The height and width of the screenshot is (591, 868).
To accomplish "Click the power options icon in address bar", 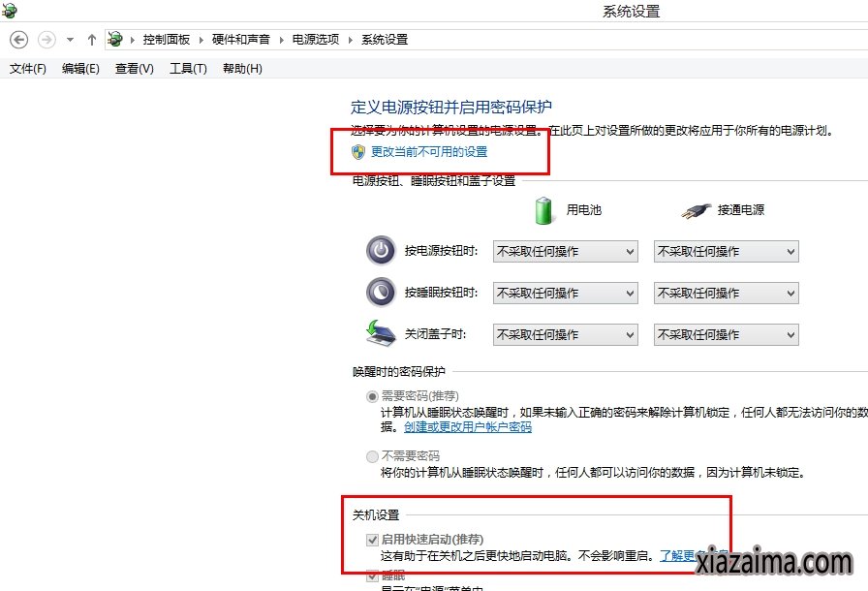I will (x=116, y=40).
